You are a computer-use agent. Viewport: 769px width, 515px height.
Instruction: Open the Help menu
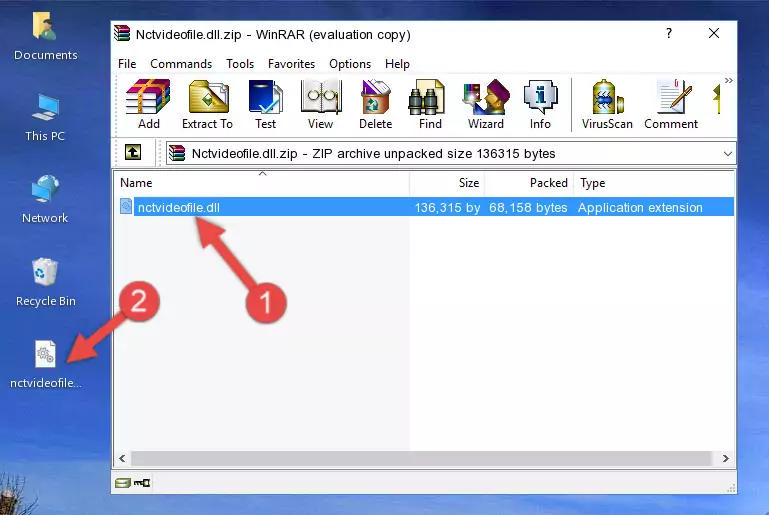pos(397,64)
